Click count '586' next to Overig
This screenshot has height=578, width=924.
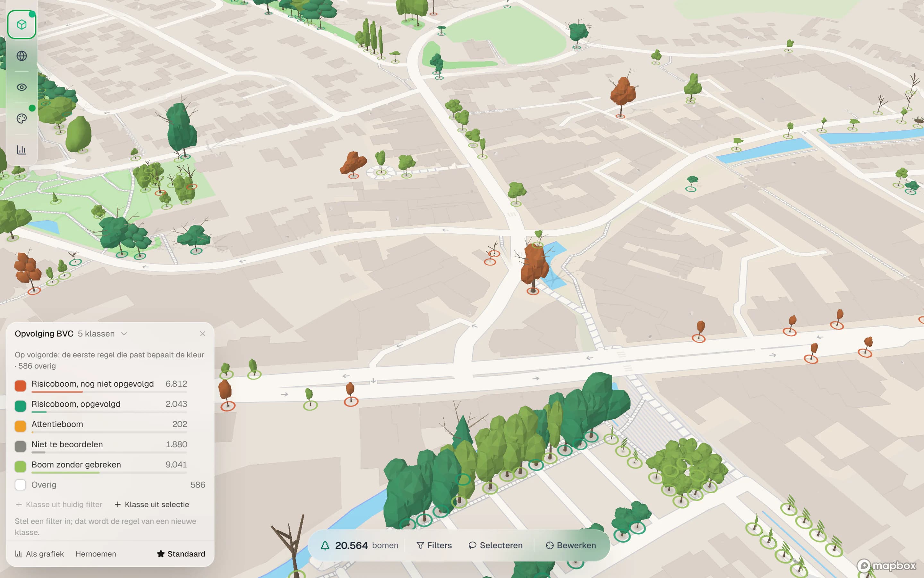[x=198, y=485]
